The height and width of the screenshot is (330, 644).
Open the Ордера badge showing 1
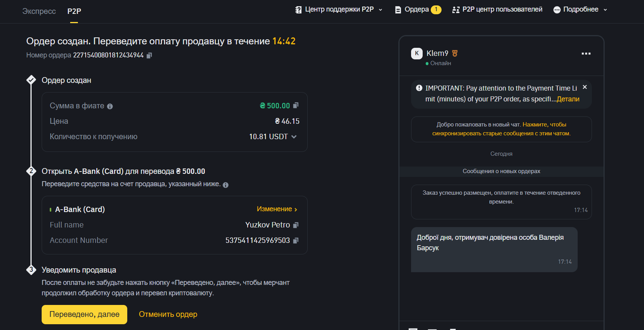436,10
